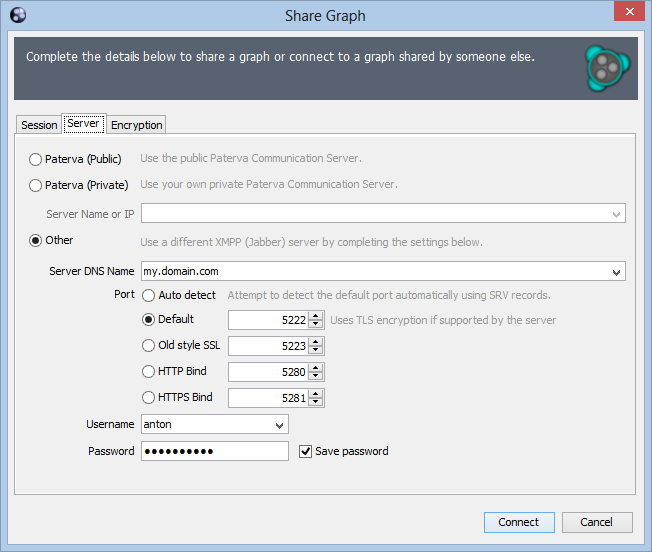The width and height of the screenshot is (652, 552).
Task: Select the Server tab
Action: pos(84,123)
